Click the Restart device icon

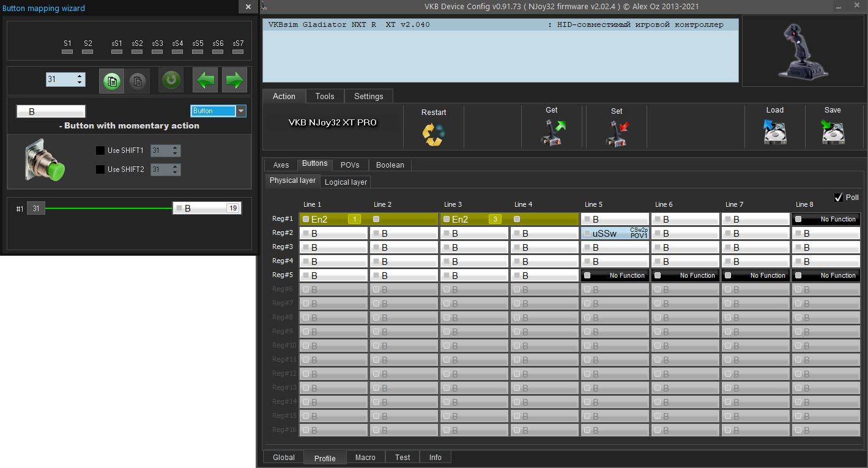pyautogui.click(x=434, y=134)
